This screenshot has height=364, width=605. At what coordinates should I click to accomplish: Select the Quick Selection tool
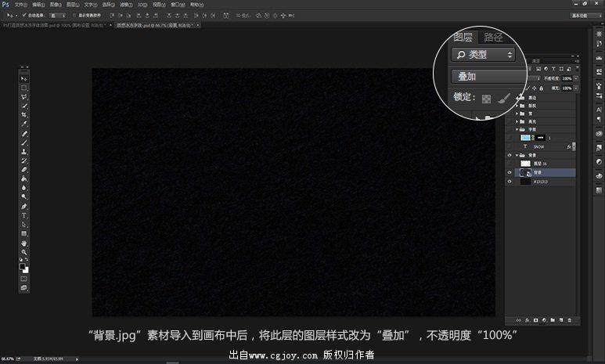click(x=24, y=106)
